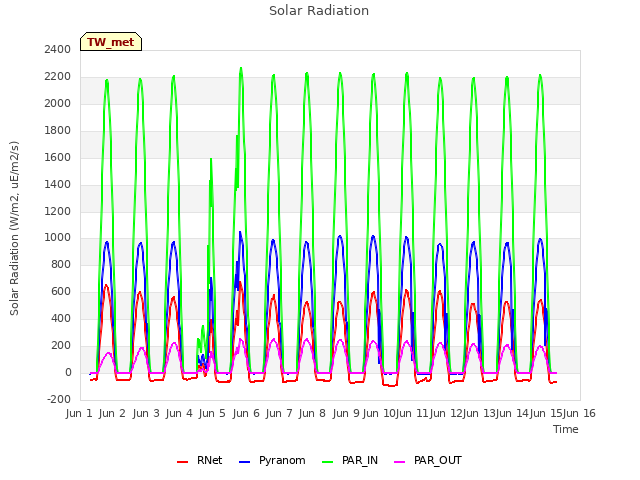640x480 pixels.
Task: Click the 600 y-axis tick label
Action: 61,291
